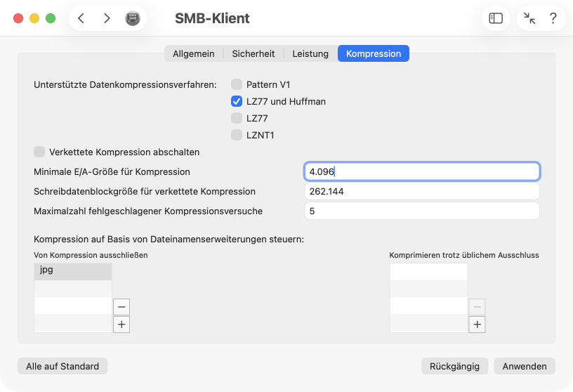Click the SMB drive icon in toolbar
The height and width of the screenshot is (392, 573).
pyautogui.click(x=132, y=18)
